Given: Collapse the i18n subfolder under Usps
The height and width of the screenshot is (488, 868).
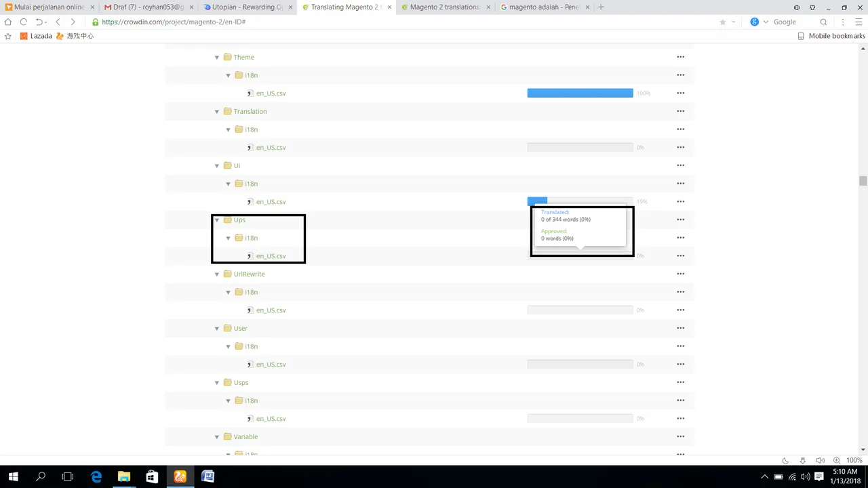Looking at the screenshot, I should [x=229, y=401].
